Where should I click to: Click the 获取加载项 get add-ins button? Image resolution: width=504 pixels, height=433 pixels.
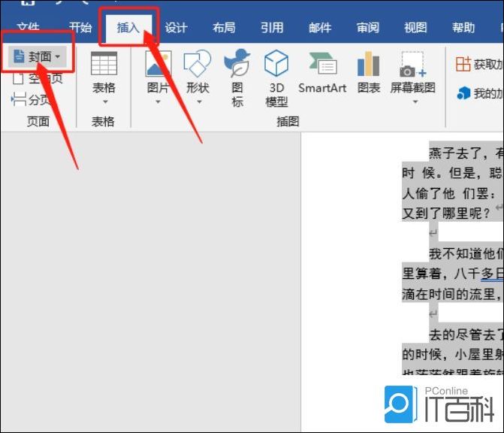[479, 65]
